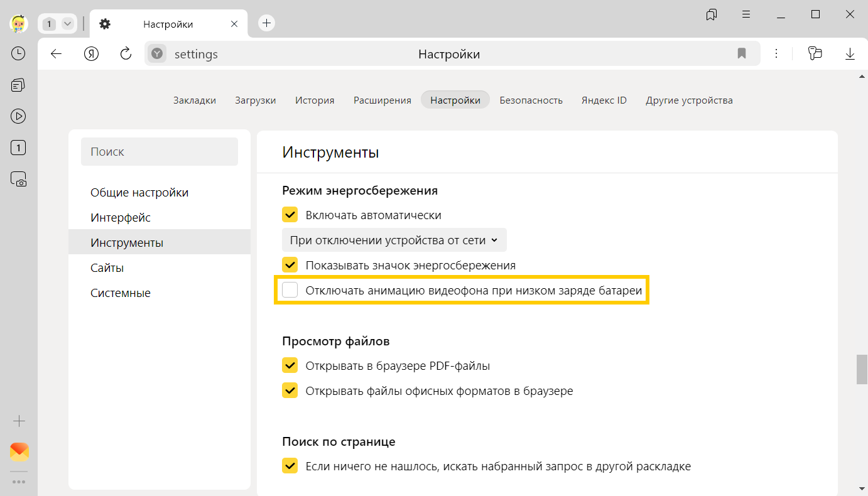This screenshot has height=496, width=868.
Task: Toggle 'Открывать в браузере PDF-файлы' checkbox
Action: [x=290, y=365]
